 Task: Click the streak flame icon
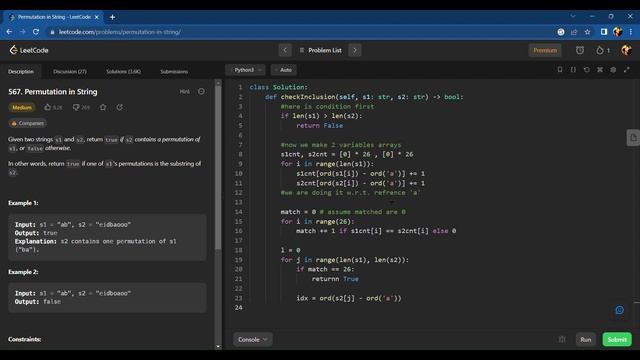click(599, 50)
